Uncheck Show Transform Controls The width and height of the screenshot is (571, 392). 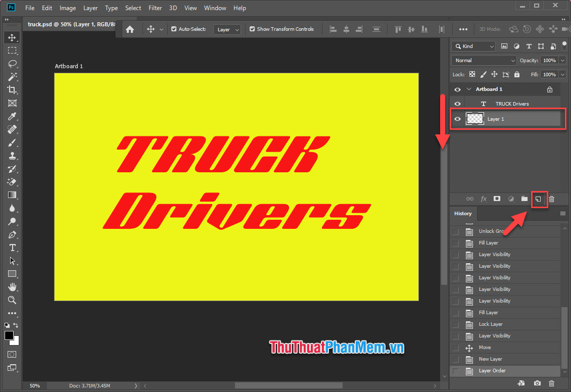pos(252,29)
